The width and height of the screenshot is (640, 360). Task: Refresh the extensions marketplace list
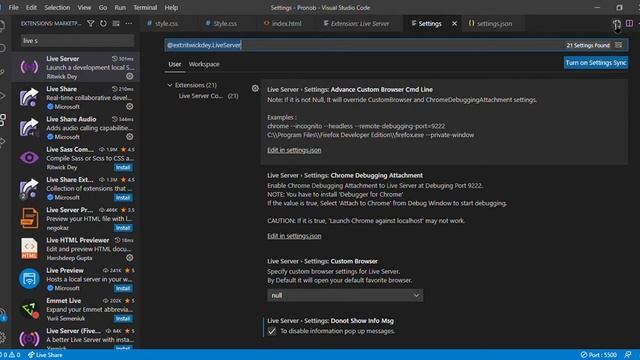coord(103,24)
